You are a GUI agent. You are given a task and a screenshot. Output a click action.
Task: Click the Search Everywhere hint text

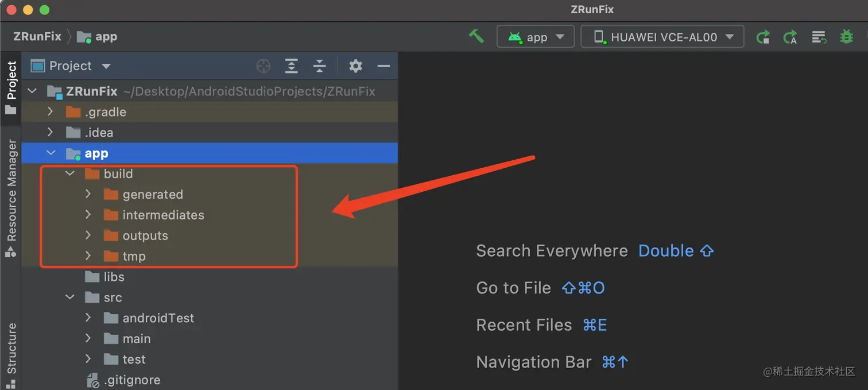pyautogui.click(x=552, y=251)
